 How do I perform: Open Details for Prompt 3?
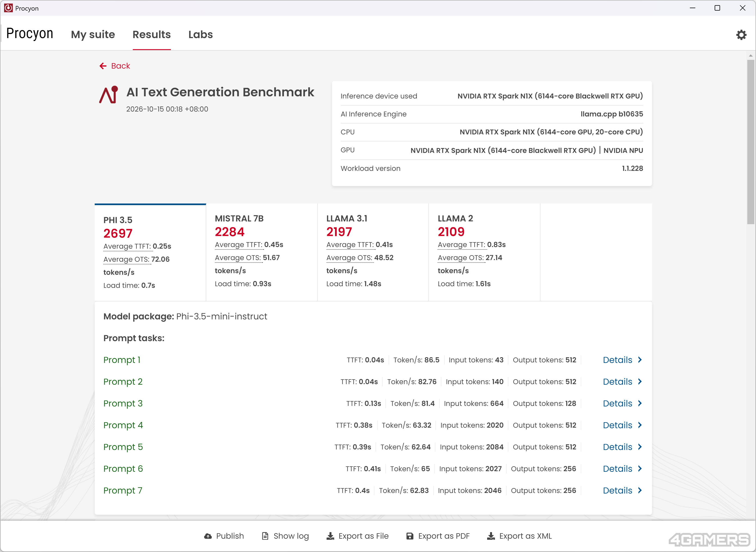622,403
